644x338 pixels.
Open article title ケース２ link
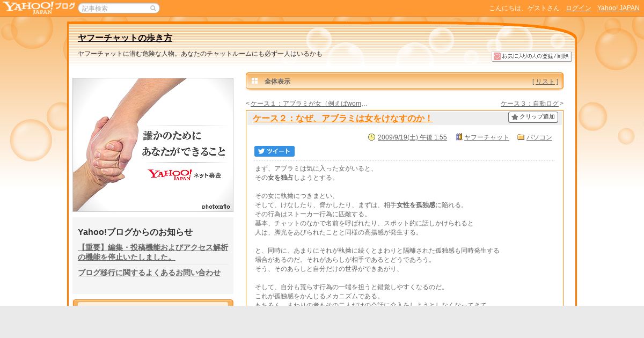342,119
